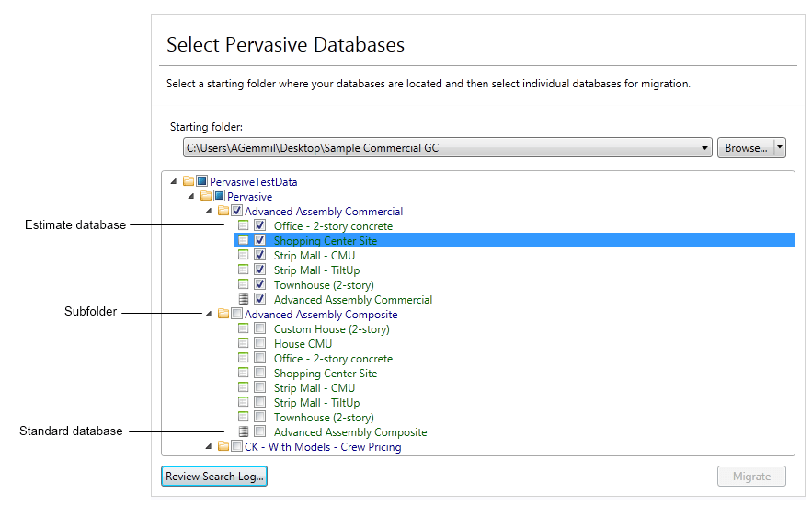Viewport: 812px width, 506px height.
Task: Collapse the Advanced Assembly Commercial node
Action: click(209, 211)
